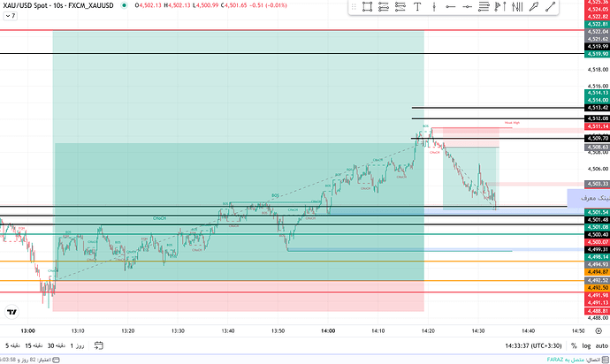This screenshot has height=364, width=610.
Task: Switch to the 5 minute timeframe
Action: [12, 345]
